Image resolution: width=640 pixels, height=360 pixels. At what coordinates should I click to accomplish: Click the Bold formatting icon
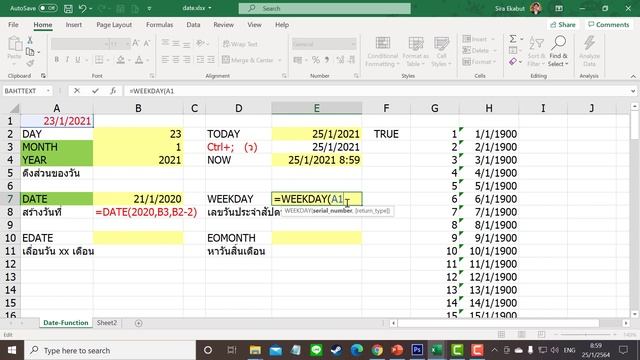point(56,60)
